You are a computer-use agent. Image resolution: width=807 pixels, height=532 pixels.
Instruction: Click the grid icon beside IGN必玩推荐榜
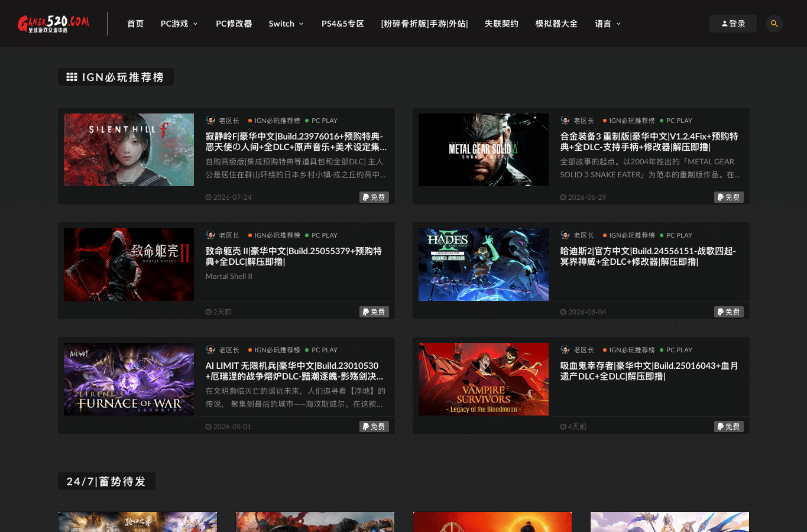pyautogui.click(x=72, y=77)
